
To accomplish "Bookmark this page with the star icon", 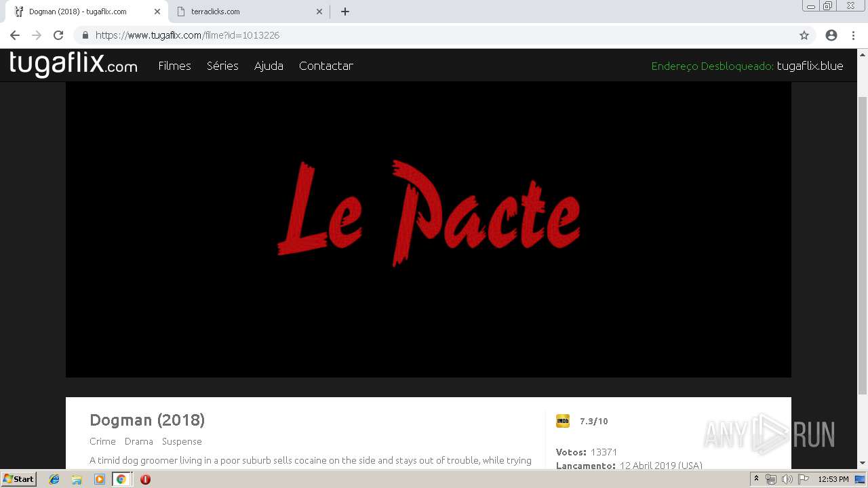I will click(x=804, y=35).
